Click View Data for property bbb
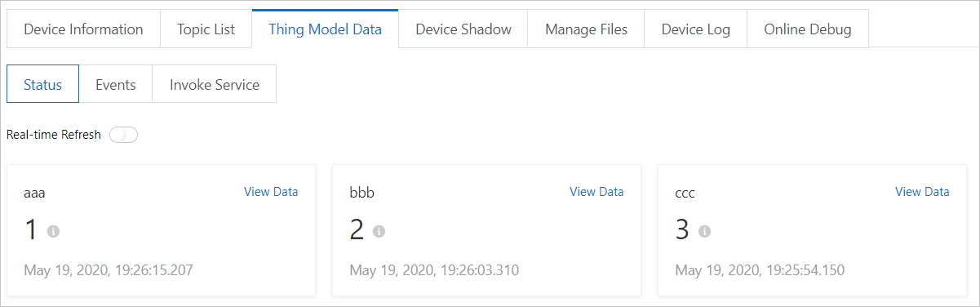The width and height of the screenshot is (980, 307). point(596,192)
